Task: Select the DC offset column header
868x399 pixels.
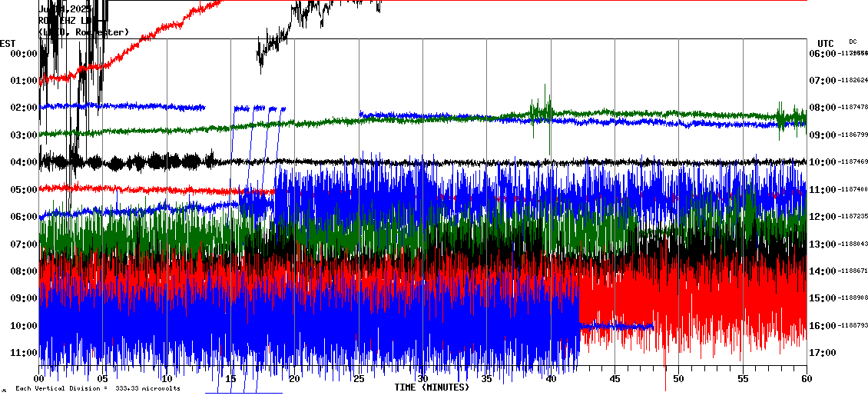Action: [x=853, y=42]
